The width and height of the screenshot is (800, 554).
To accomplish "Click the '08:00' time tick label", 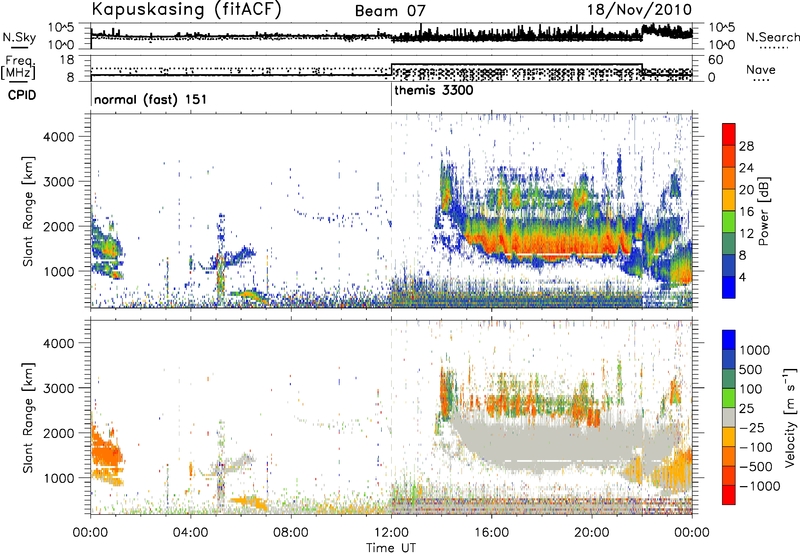I will (291, 533).
